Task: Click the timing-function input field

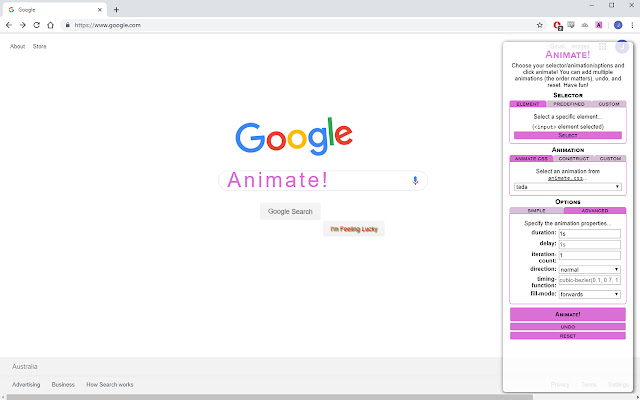Action: click(x=590, y=280)
